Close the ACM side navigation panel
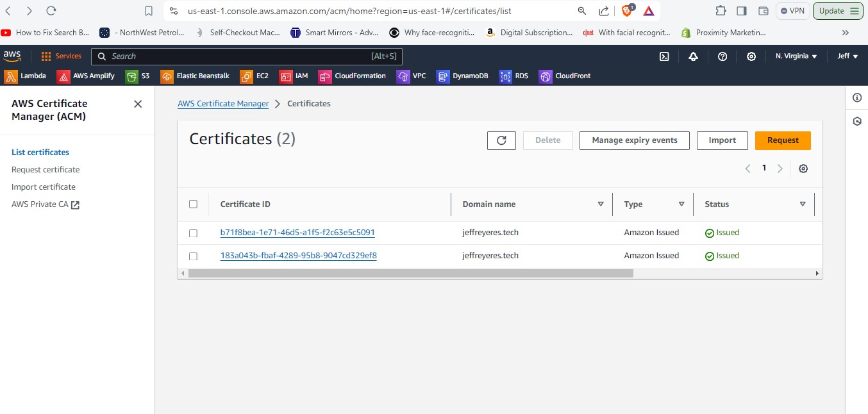This screenshot has height=414, width=868. 138,104
